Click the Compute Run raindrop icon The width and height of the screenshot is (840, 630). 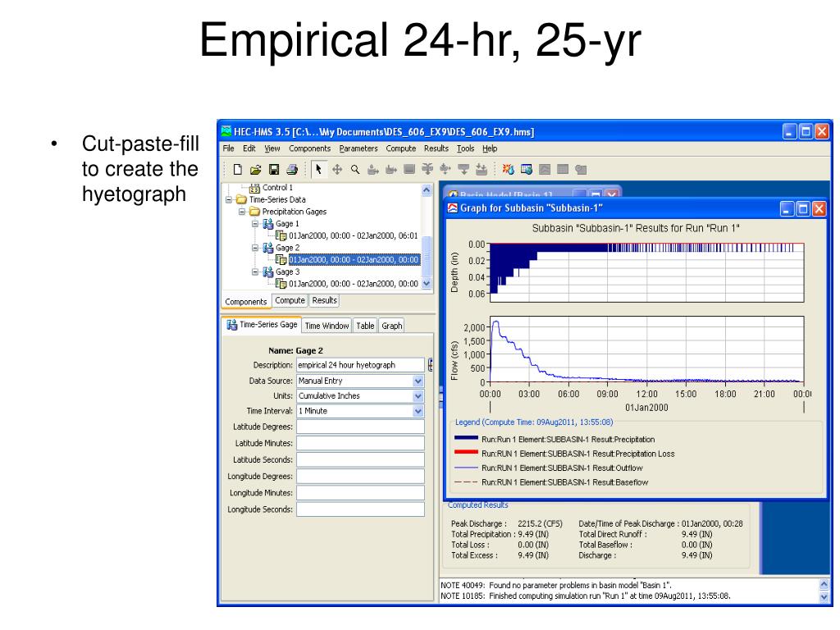click(x=508, y=170)
